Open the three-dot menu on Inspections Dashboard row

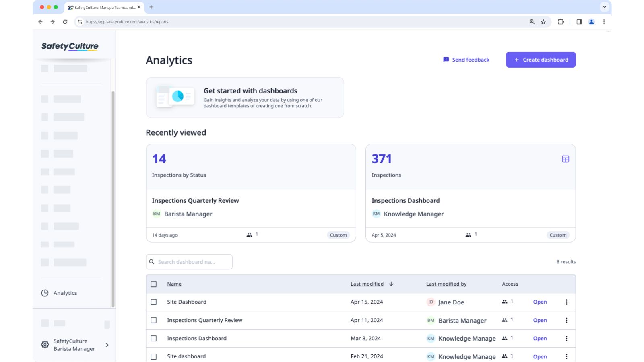tap(567, 338)
